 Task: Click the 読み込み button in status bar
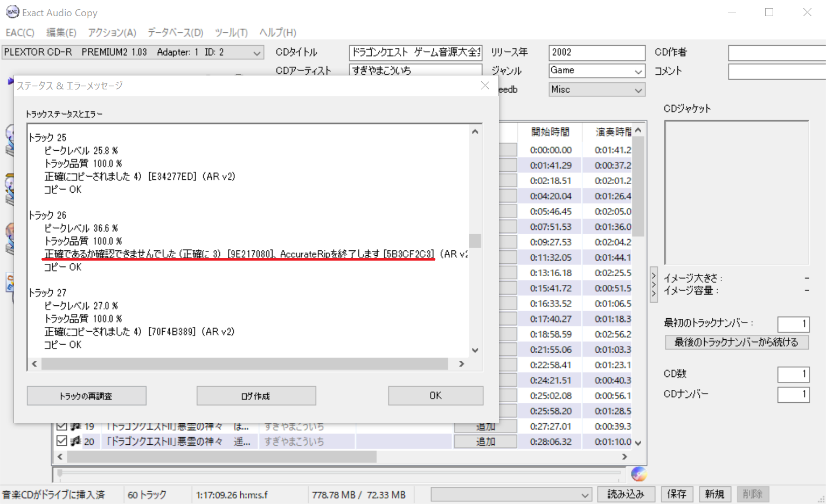[x=626, y=494]
